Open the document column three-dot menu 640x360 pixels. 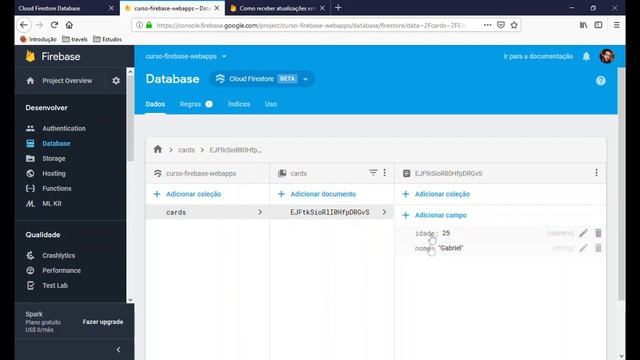596,173
